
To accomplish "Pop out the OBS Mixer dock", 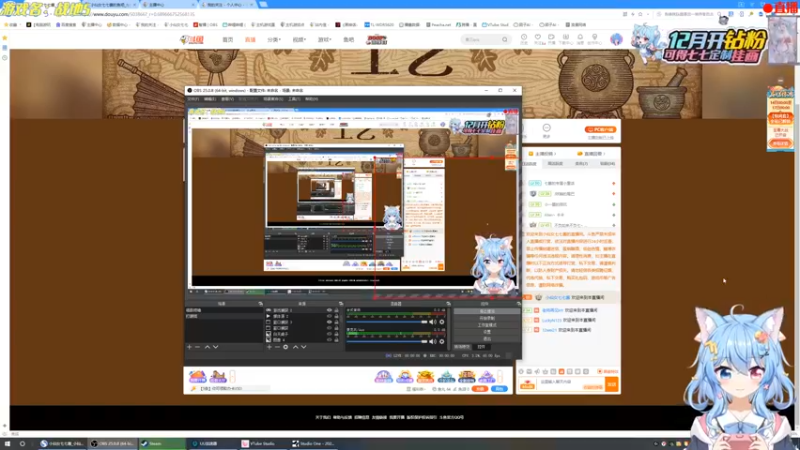I will click(448, 304).
